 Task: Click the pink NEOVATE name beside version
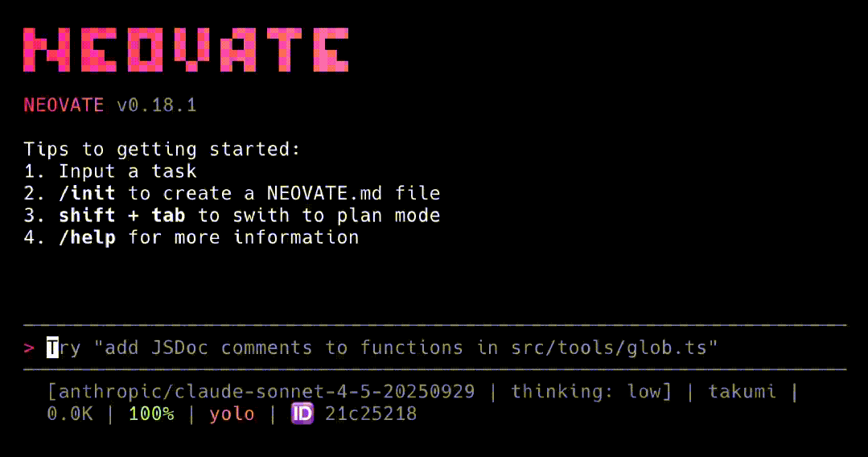[64, 105]
